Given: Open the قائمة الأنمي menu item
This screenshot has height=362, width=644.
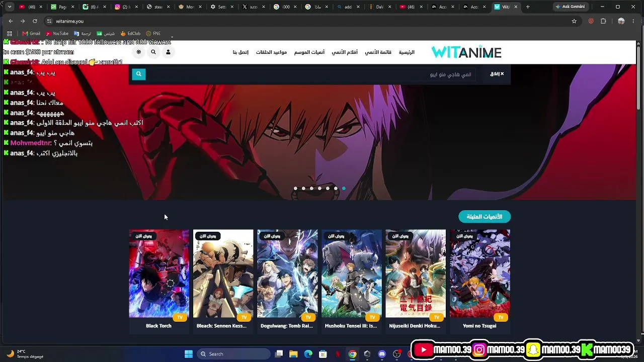Looking at the screenshot, I should click(x=378, y=52).
